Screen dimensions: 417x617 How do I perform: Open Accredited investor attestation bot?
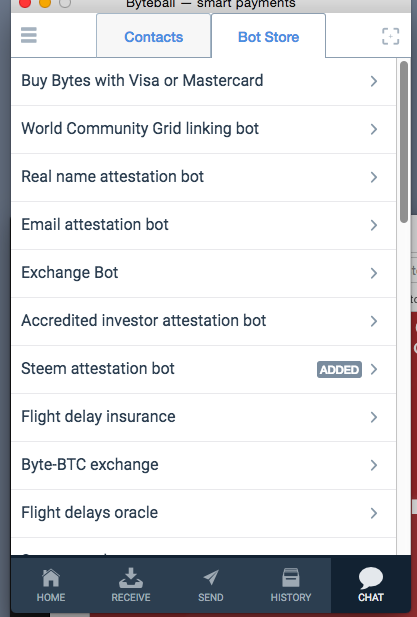point(203,321)
